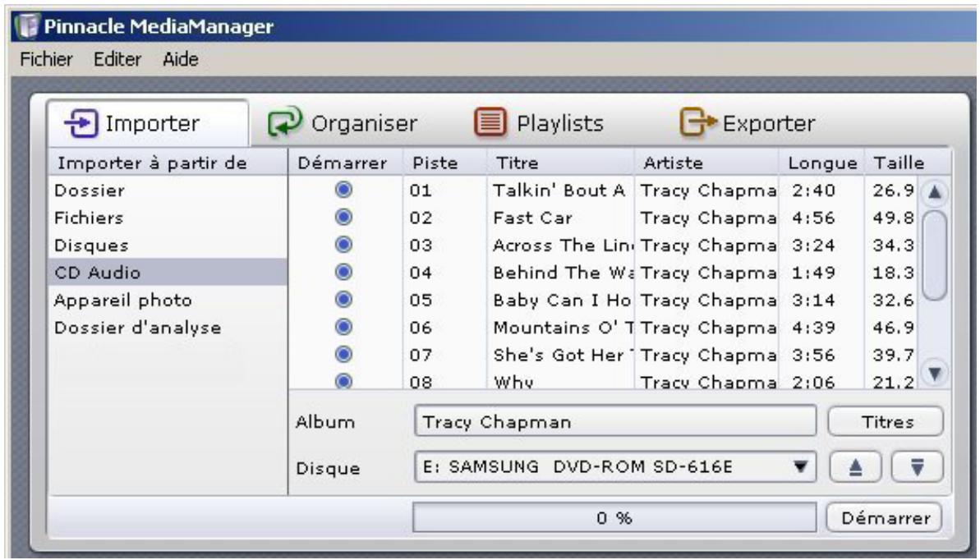Toggle import selection for track 05
980x560 pixels.
coord(343,300)
